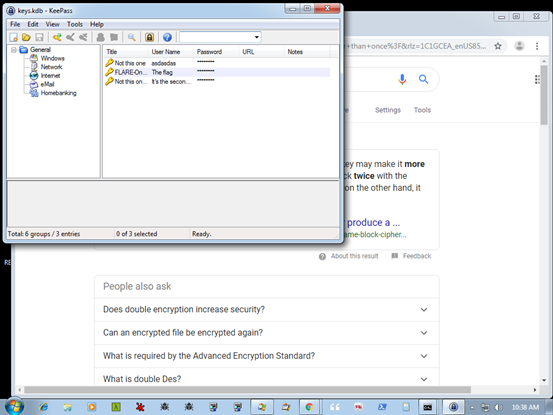Open the Tools menu
This screenshot has width=553, height=415.
click(74, 24)
